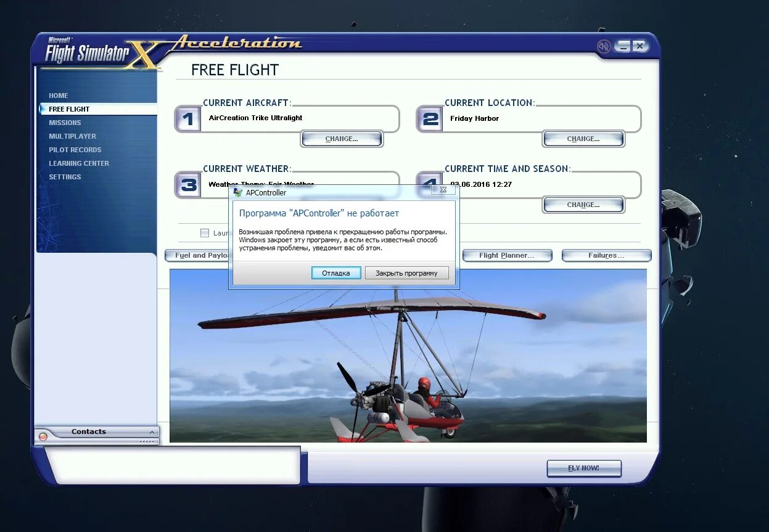Mute sound via the speaker icon
The image size is (769, 532).
coord(604,46)
